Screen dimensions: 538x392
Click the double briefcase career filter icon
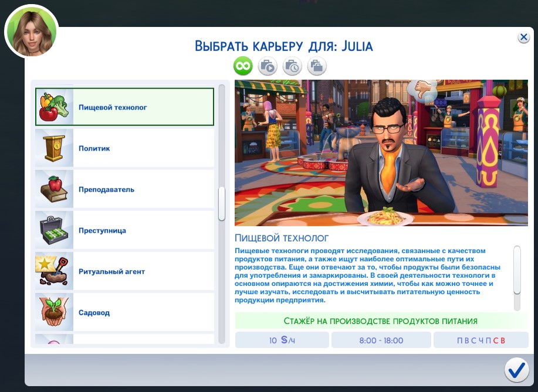point(317,66)
